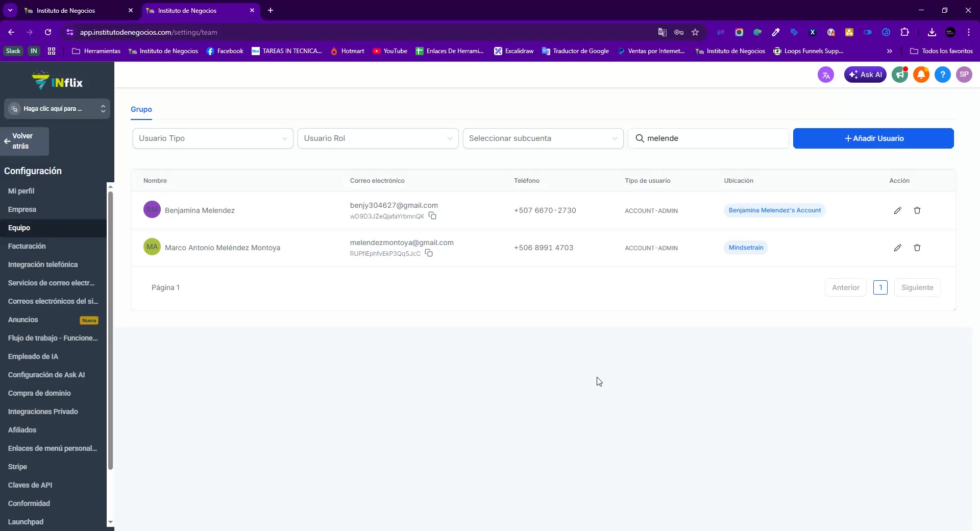Open Traductor de Google bookmark
The width and height of the screenshot is (980, 531).
576,51
